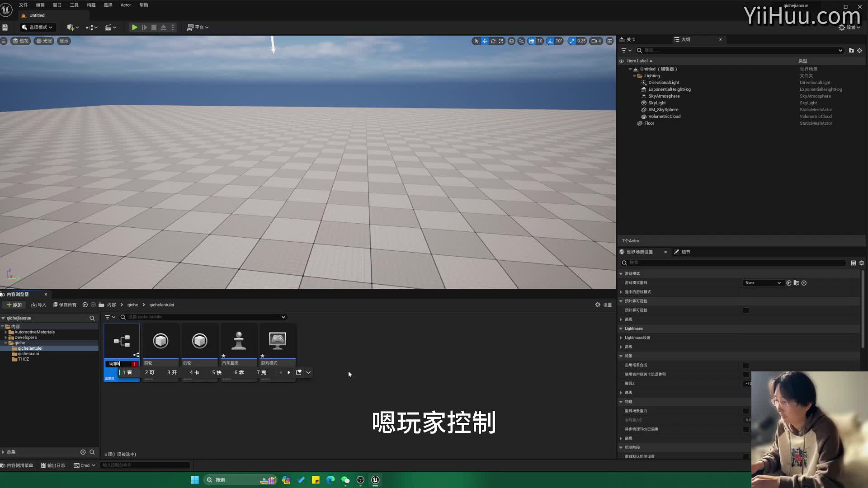
Task: Click the Stop playback square button
Action: tap(154, 28)
